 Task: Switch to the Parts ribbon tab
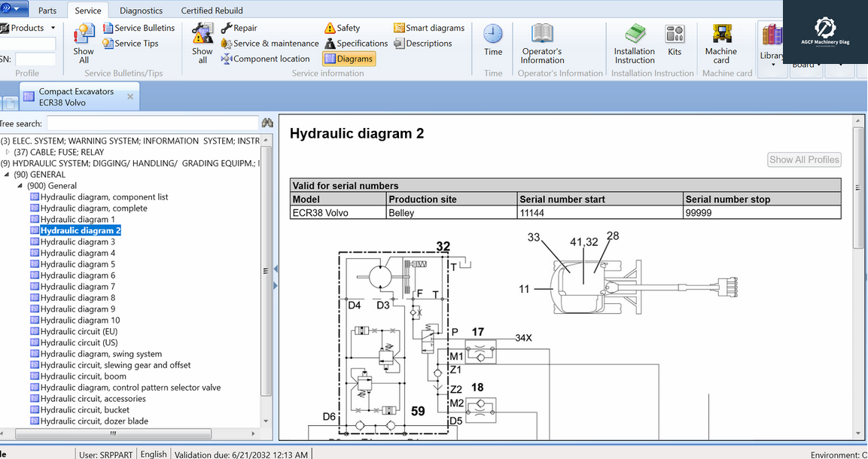(x=47, y=11)
